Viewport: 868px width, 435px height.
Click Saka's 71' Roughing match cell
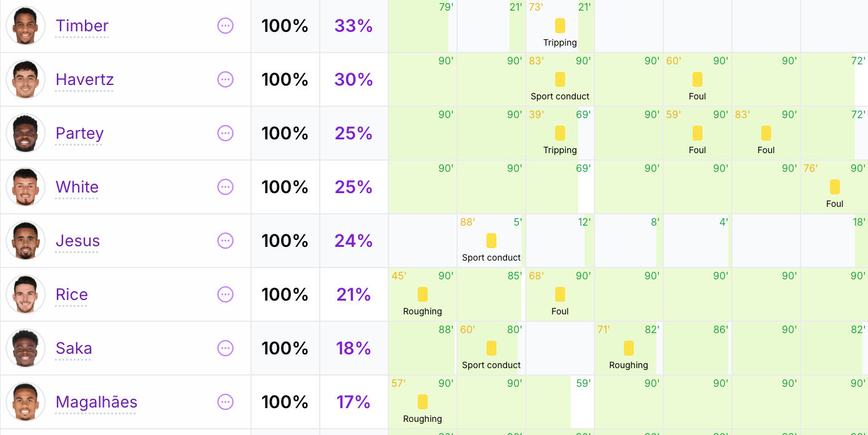(629, 348)
